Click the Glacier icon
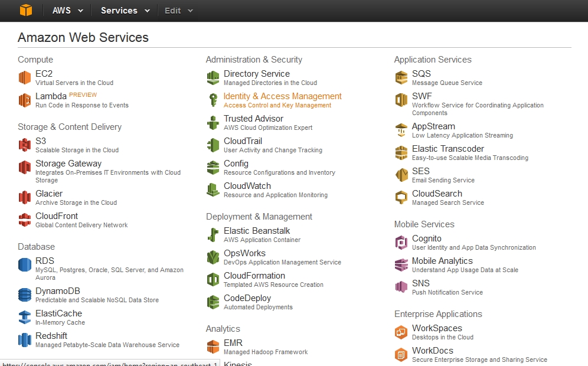 tap(25, 197)
